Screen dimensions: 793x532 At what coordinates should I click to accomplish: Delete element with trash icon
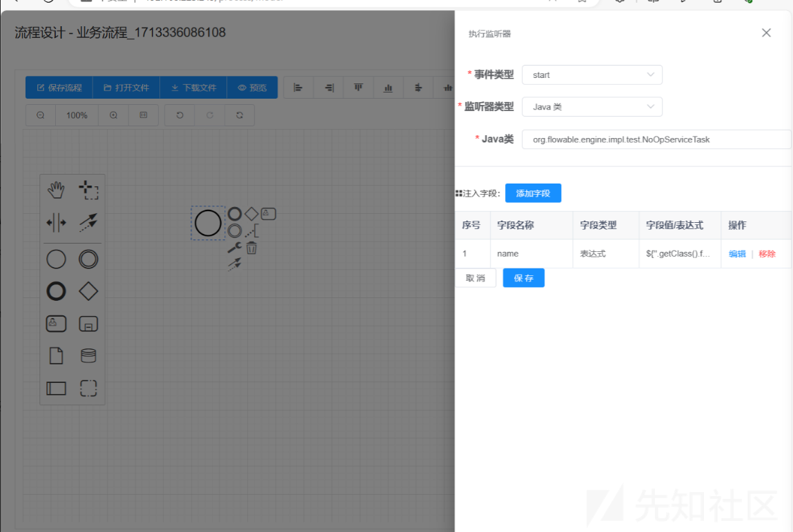coord(251,248)
